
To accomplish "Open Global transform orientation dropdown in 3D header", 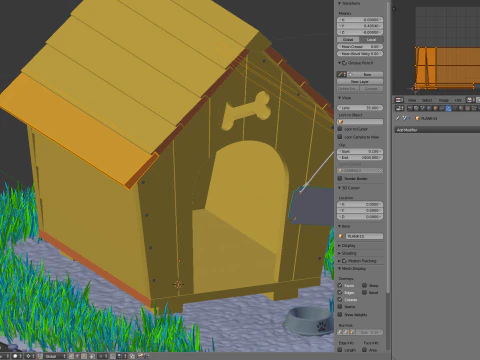I will pyautogui.click(x=55, y=356).
